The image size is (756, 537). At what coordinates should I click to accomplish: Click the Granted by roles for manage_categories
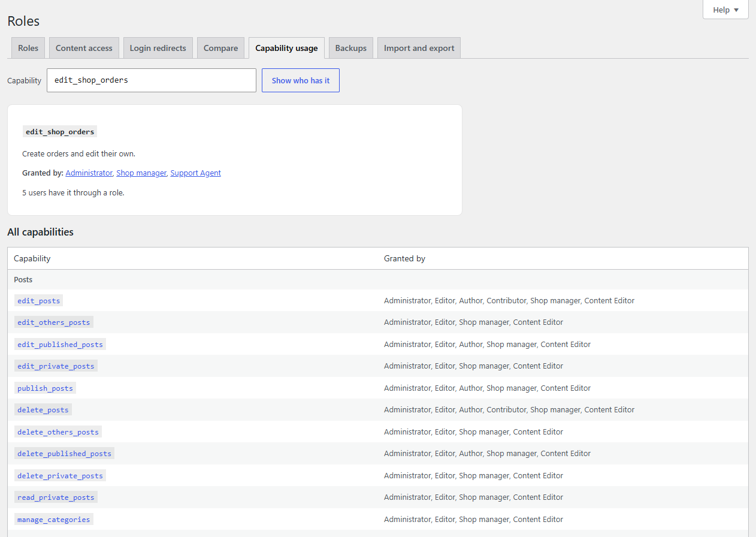473,519
